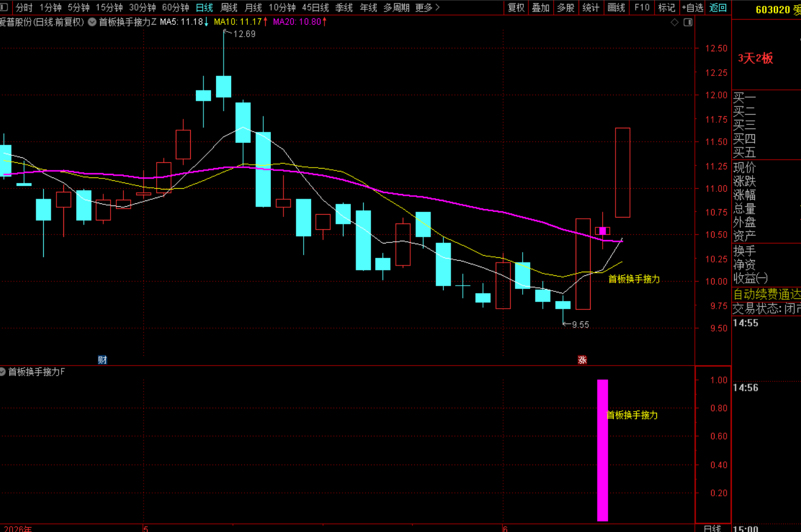Click the 返回 back button
The height and width of the screenshot is (532, 801).
pyautogui.click(x=718, y=7)
